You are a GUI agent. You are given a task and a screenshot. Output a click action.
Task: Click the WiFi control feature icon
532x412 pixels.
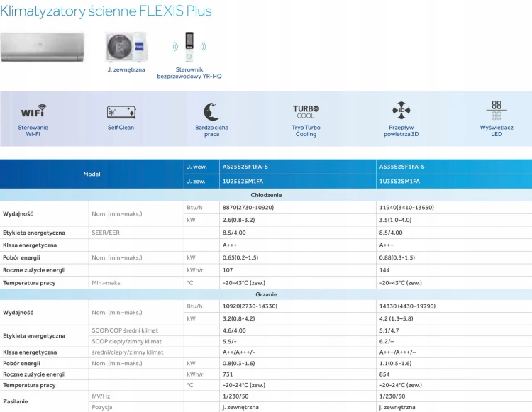click(x=33, y=111)
